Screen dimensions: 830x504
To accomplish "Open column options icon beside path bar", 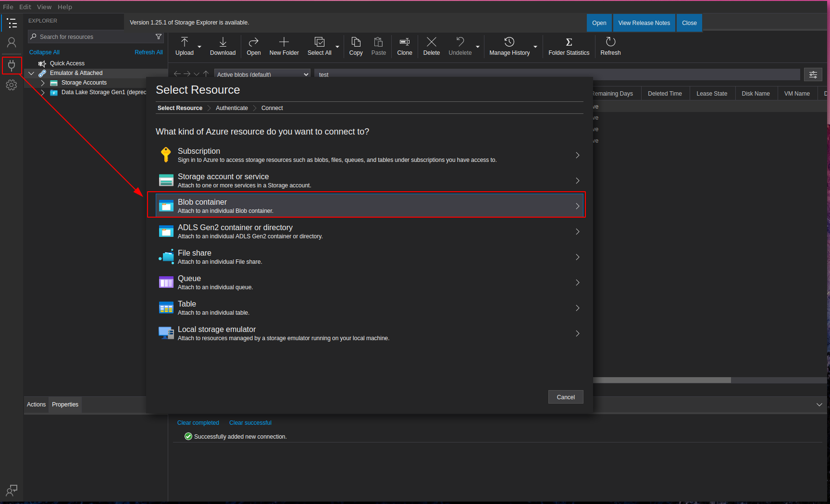I will coord(813,74).
